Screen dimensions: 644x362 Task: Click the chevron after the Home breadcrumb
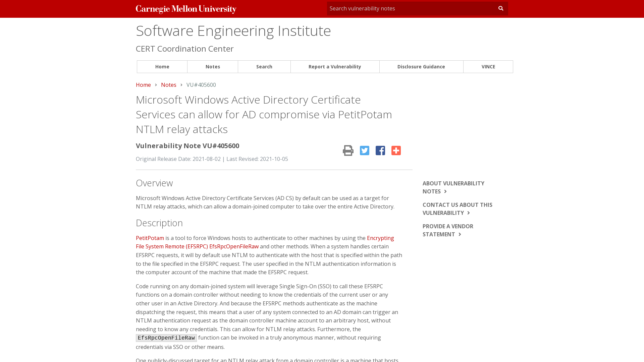(x=156, y=85)
